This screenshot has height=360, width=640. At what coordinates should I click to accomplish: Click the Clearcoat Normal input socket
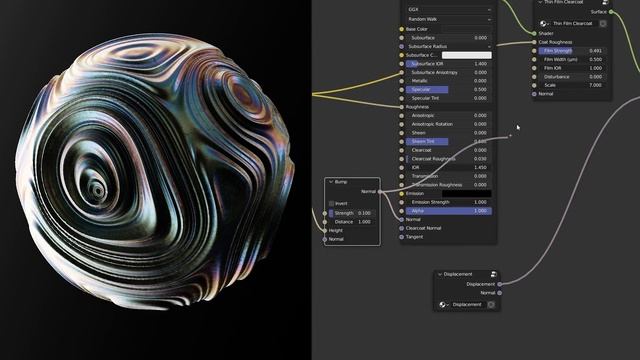tap(402, 228)
